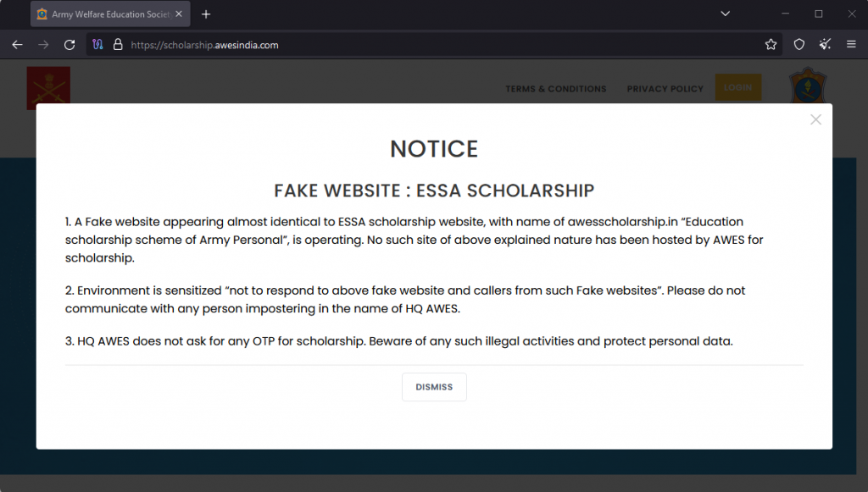Click the browser back arrow
This screenshot has height=492, width=868.
[17, 45]
